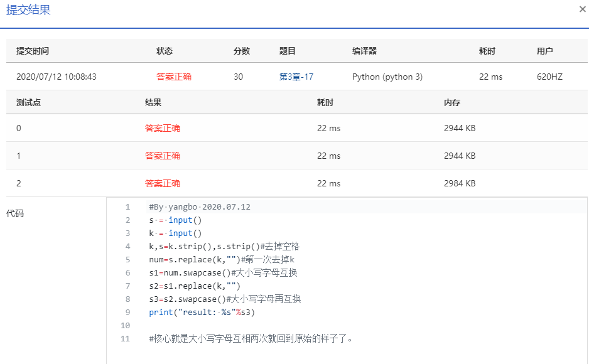Open the 第3章-17 problem link

point(296,77)
